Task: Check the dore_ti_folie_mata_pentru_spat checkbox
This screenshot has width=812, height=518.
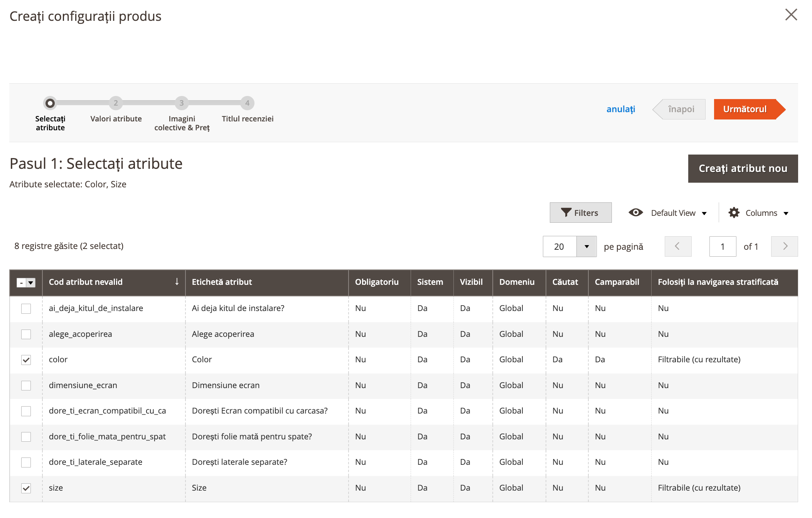Action: coord(26,437)
